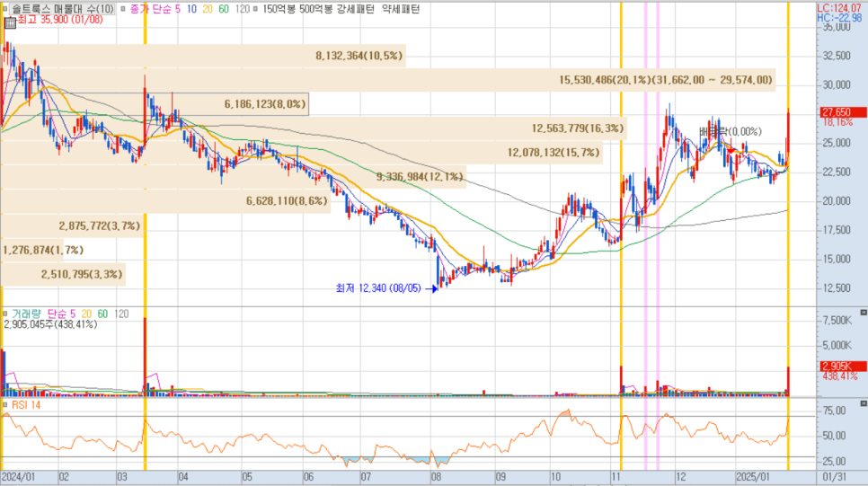Click the 7,500K volume axis label
The image size is (868, 486).
[x=837, y=321]
